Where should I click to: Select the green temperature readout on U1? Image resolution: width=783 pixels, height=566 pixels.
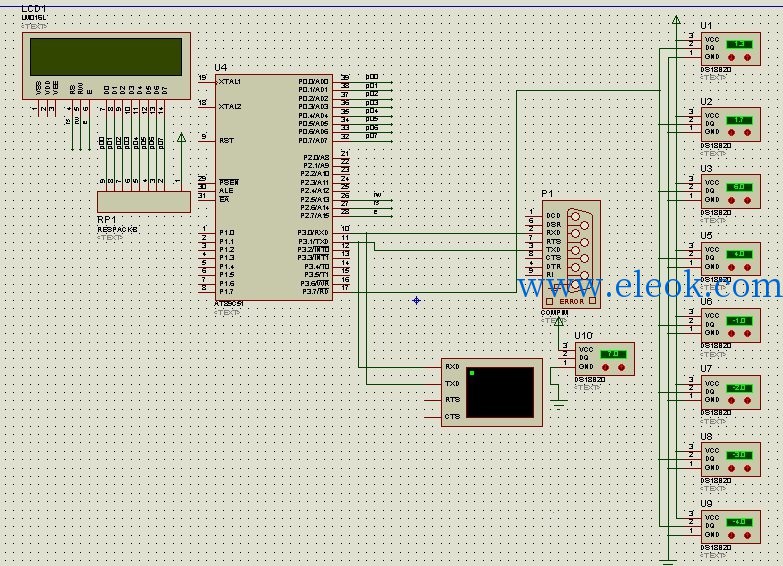click(740, 44)
